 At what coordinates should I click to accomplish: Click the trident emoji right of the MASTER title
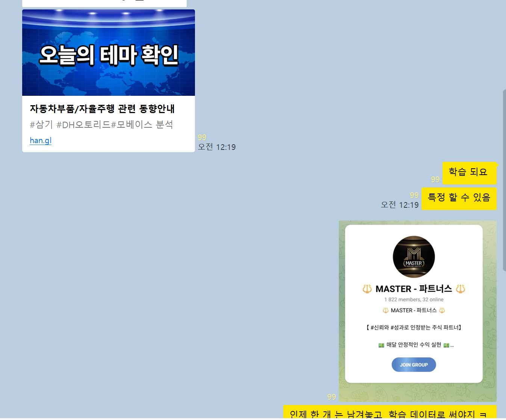pos(460,289)
